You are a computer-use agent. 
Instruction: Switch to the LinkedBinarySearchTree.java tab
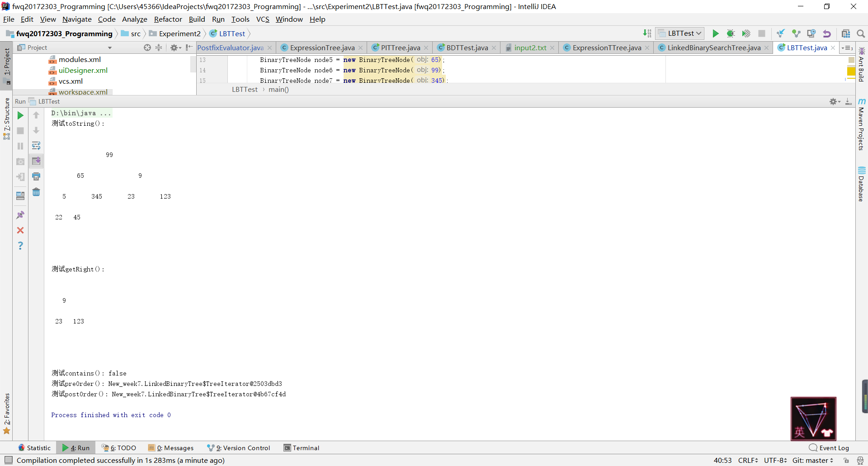tap(714, 48)
